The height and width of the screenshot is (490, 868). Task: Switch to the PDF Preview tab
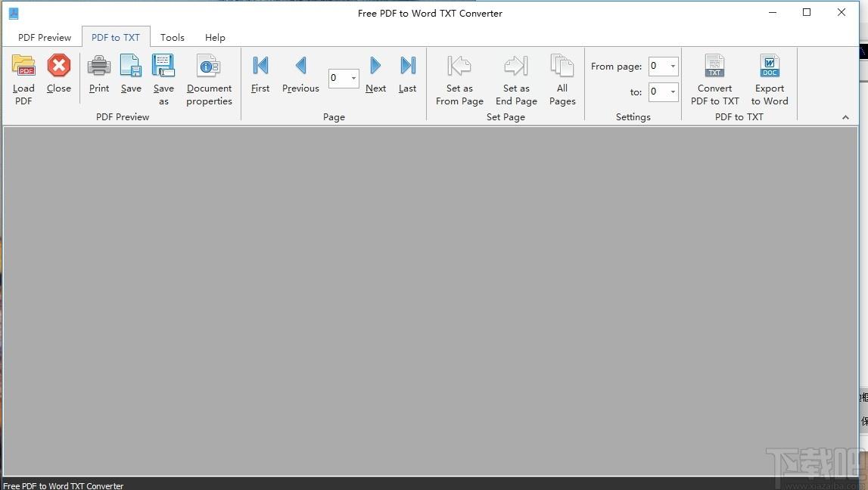click(45, 38)
